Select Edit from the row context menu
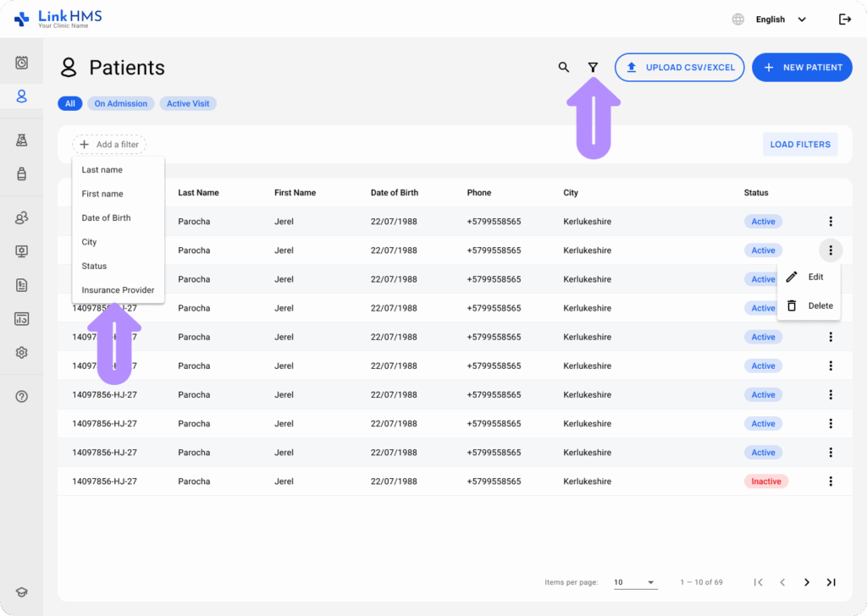 (x=809, y=277)
